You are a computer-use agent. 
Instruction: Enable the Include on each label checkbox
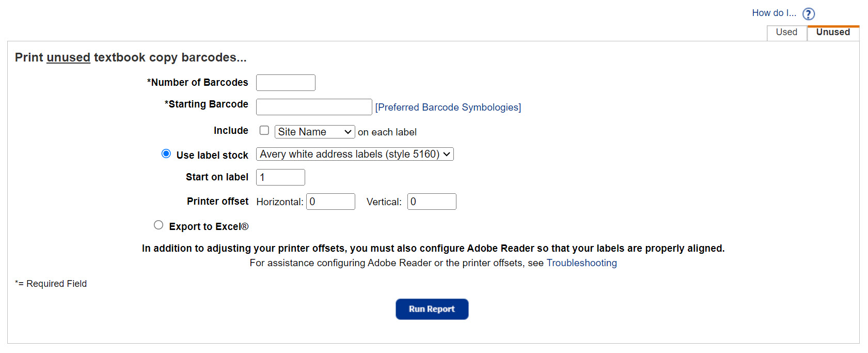(264, 131)
